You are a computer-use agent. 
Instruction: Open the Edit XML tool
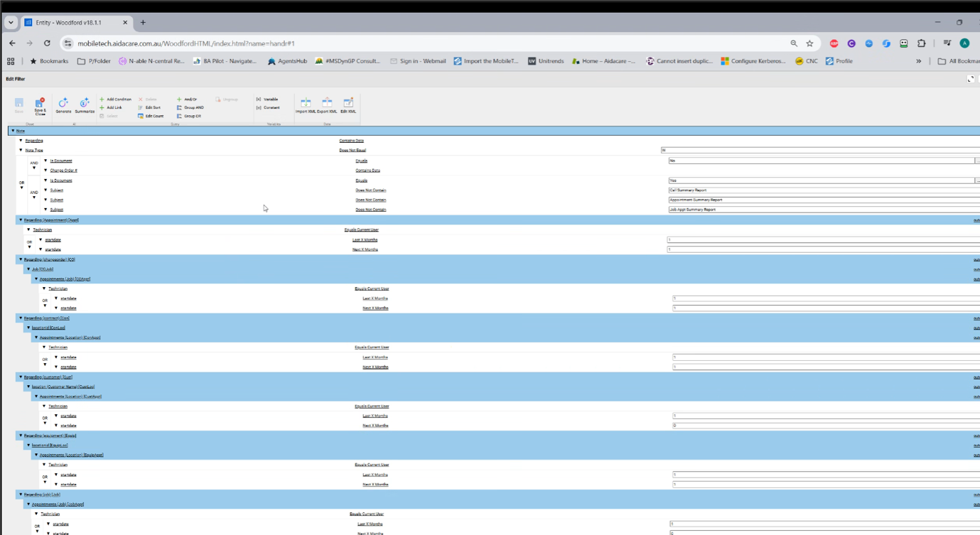(348, 106)
